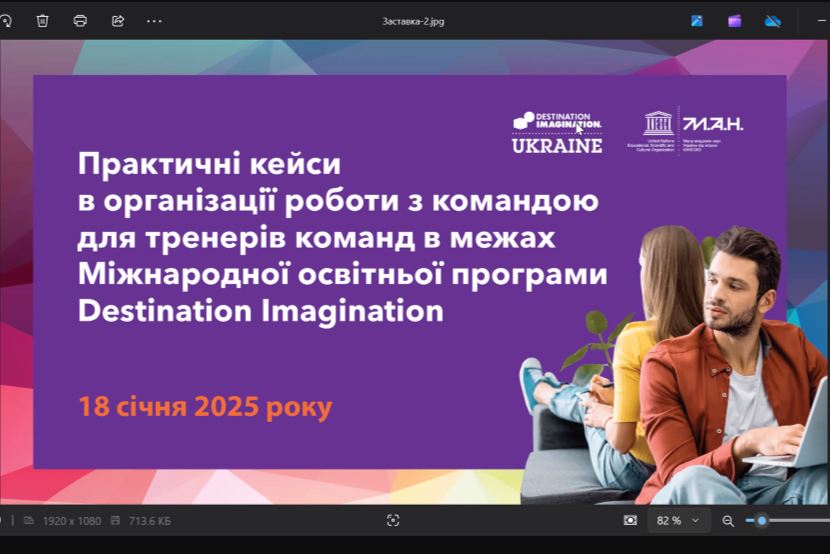This screenshot has width=830, height=554.
Task: Click the UNESCO M.A.H. logo in image
Action: pyautogui.click(x=685, y=131)
